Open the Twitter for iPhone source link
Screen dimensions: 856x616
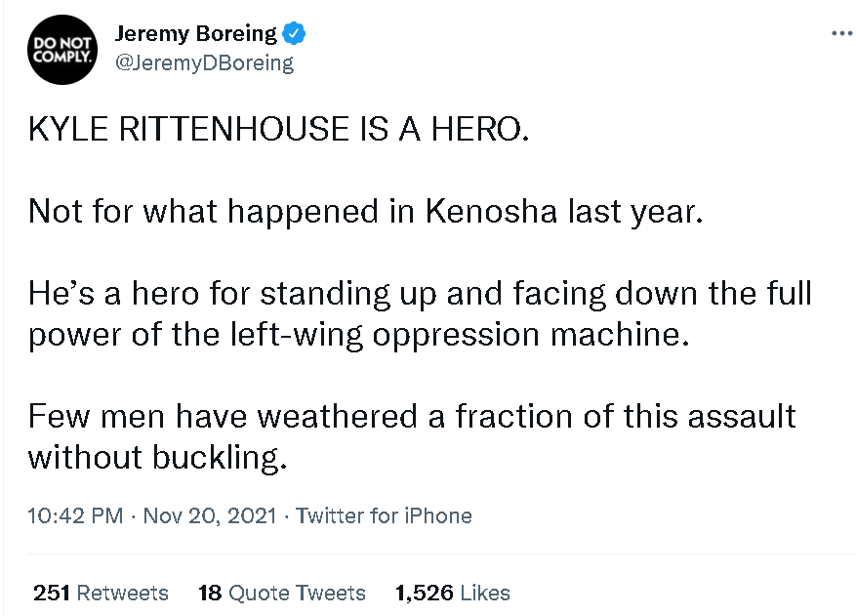[384, 515]
